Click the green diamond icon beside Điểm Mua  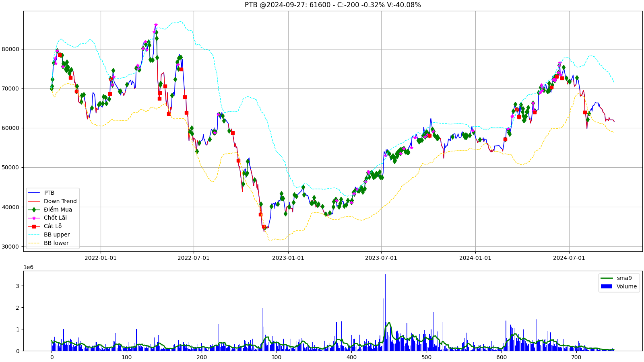(x=34, y=210)
